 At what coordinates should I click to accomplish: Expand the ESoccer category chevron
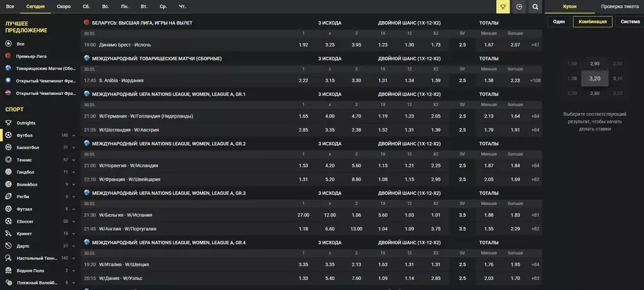[x=74, y=221]
